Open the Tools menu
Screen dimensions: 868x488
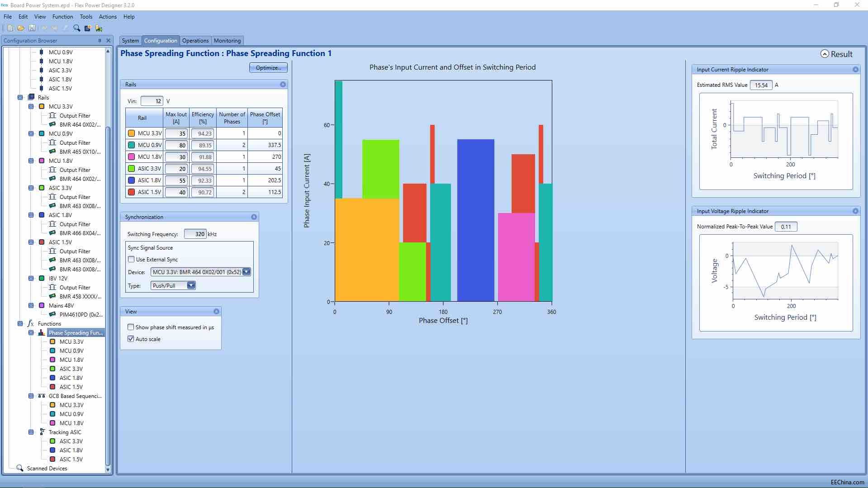pos(86,17)
